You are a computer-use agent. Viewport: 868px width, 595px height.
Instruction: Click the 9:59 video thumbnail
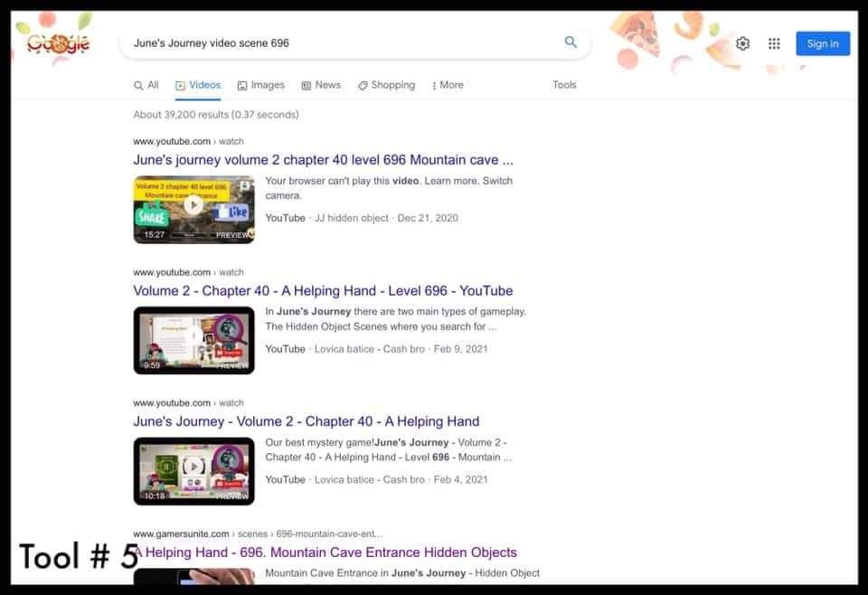coord(193,340)
